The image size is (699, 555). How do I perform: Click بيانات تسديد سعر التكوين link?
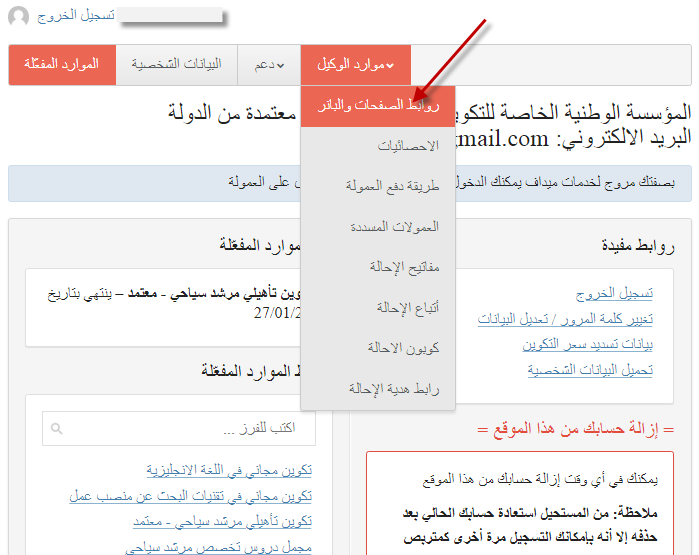[x=587, y=344]
